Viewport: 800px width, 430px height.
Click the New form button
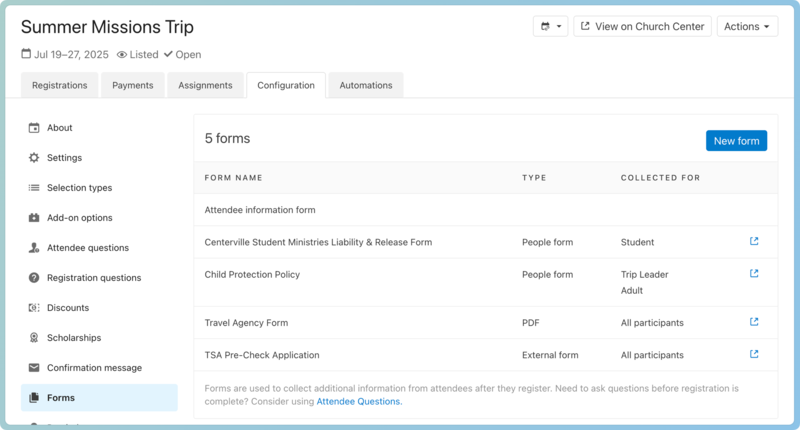click(736, 141)
